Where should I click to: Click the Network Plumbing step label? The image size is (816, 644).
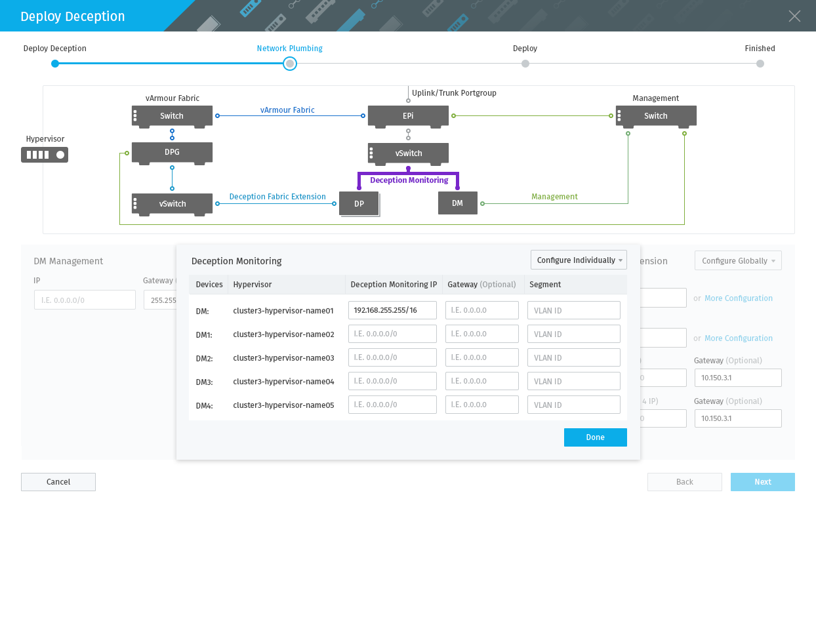[290, 49]
